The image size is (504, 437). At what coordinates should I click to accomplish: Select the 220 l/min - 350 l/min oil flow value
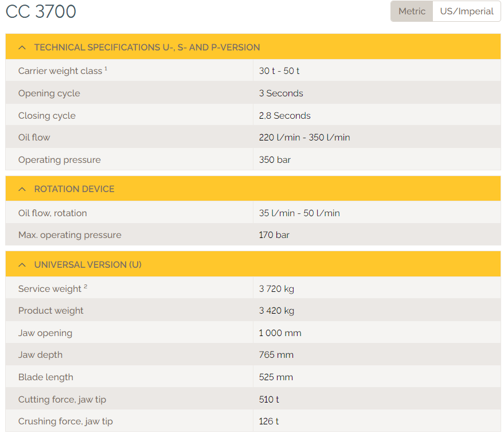click(x=304, y=138)
